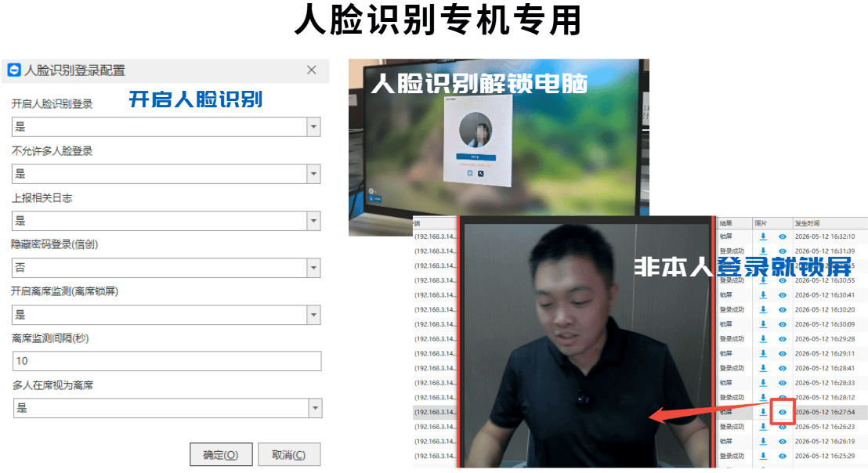View photo of the 16:29:11 record
The height and width of the screenshot is (473, 868).
click(x=782, y=353)
